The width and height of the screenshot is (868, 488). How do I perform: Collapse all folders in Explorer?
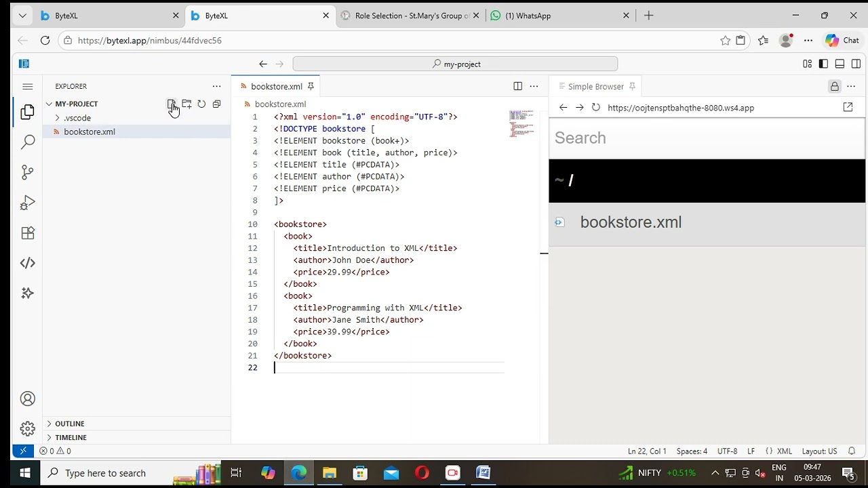point(216,104)
